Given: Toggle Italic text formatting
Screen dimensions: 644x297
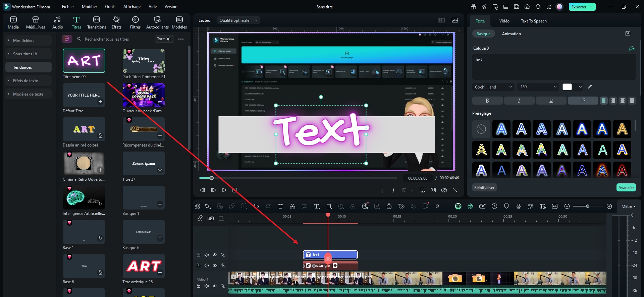Looking at the screenshot, I should pos(519,101).
